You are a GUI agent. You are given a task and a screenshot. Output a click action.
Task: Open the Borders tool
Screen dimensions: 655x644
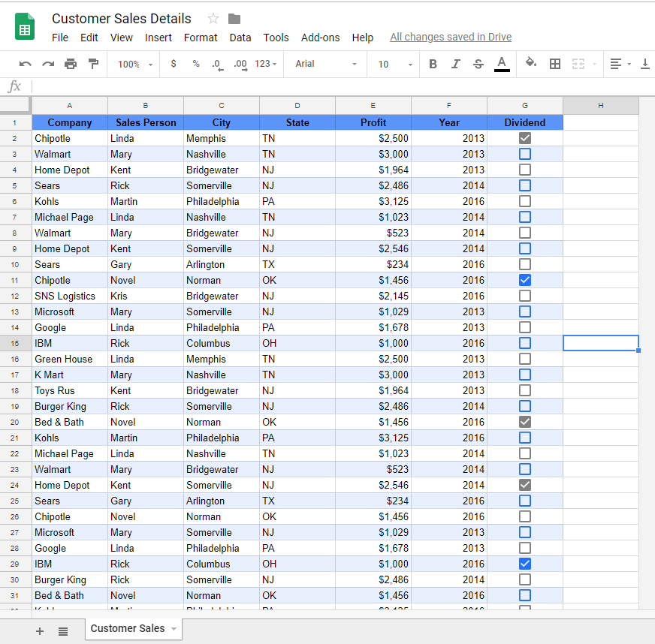tap(555, 64)
